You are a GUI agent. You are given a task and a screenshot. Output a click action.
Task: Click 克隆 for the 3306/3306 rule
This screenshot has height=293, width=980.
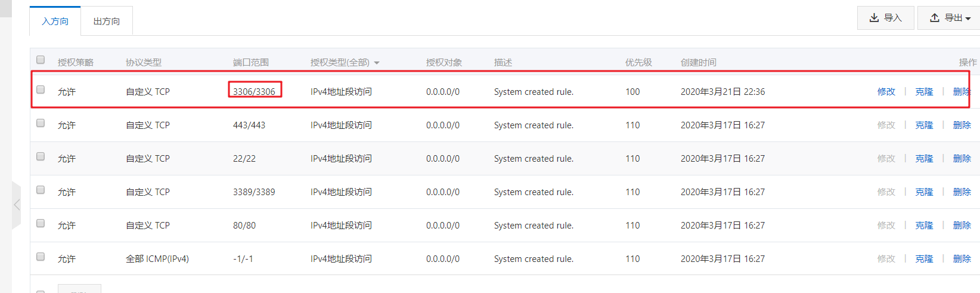pos(924,92)
